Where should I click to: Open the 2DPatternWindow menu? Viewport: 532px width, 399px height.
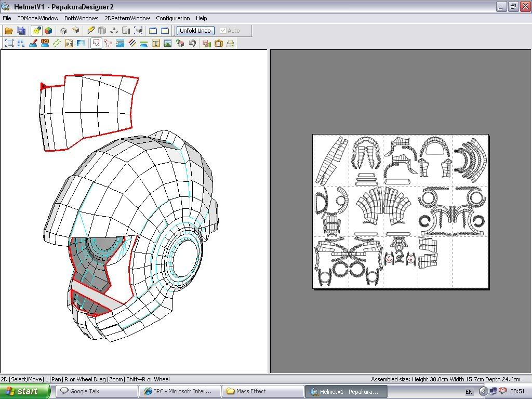click(127, 18)
